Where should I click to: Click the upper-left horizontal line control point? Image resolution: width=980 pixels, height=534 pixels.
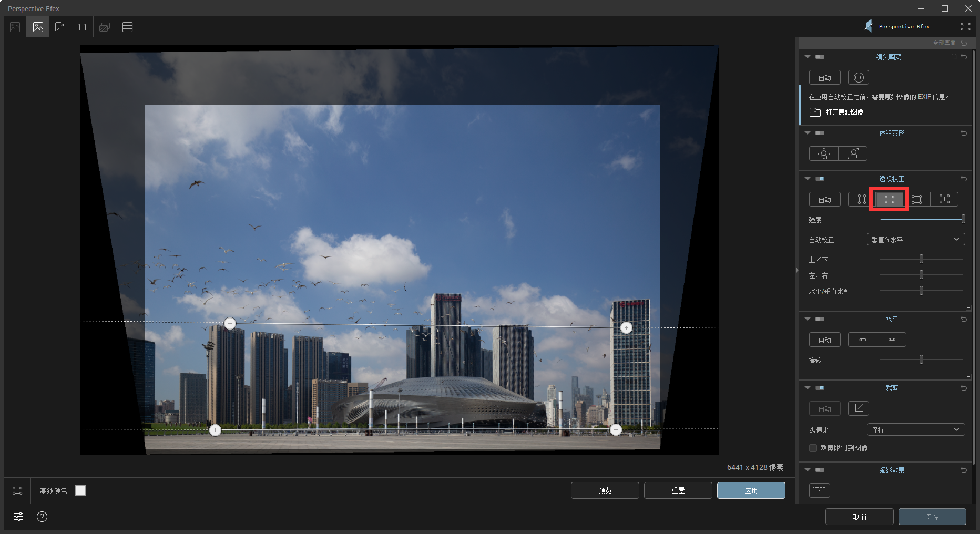230,323
